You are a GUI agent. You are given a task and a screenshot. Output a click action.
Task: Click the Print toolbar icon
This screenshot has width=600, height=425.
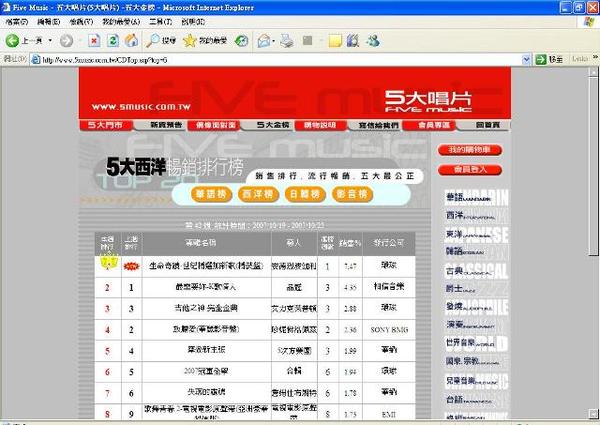pos(287,41)
